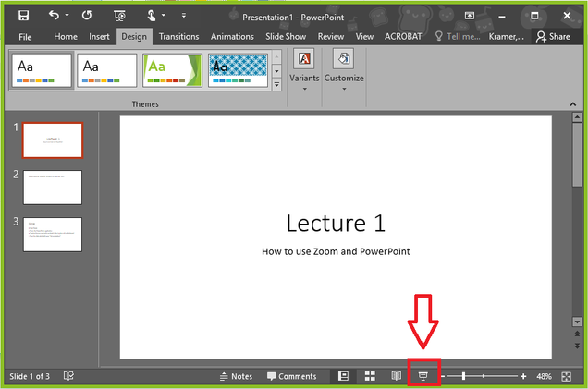Toggle the Comments pane
This screenshot has height=389, width=588.
pos(291,376)
